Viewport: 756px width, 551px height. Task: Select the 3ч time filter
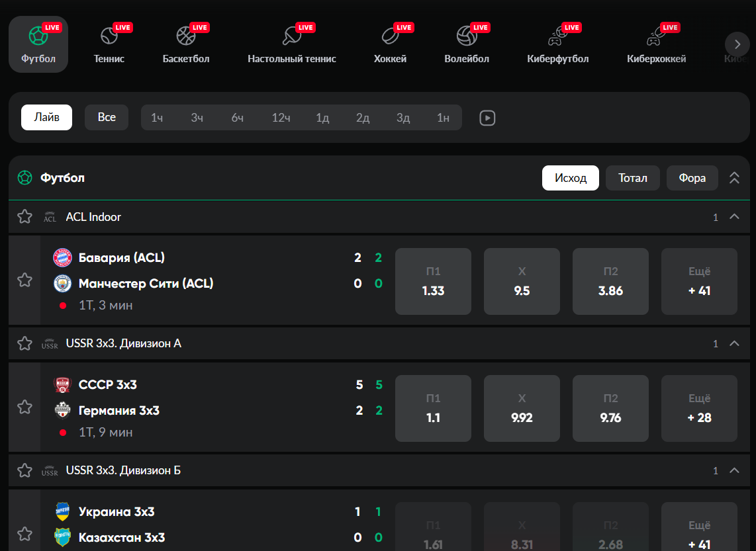click(x=197, y=118)
